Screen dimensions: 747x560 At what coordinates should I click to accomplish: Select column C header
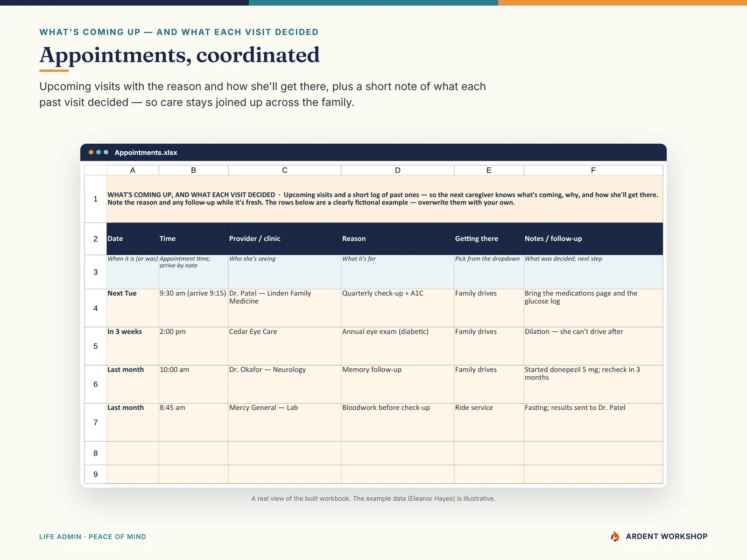click(285, 170)
